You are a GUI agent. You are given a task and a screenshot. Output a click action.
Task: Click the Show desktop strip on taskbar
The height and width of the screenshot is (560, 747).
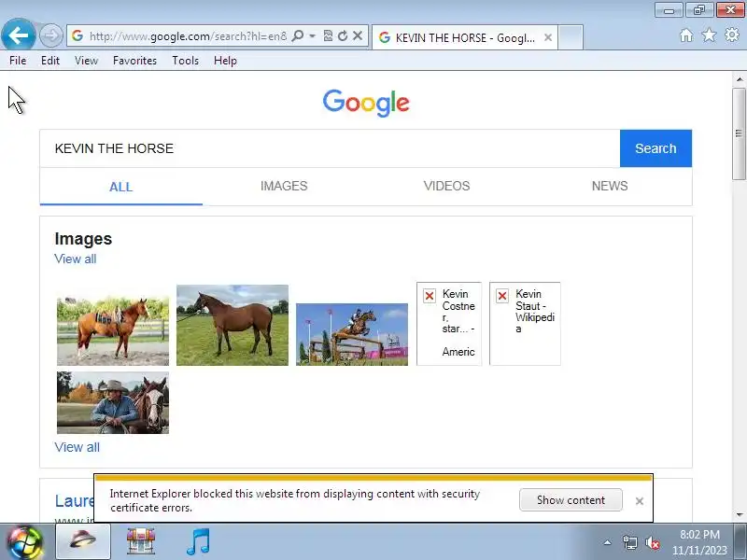[740, 542]
